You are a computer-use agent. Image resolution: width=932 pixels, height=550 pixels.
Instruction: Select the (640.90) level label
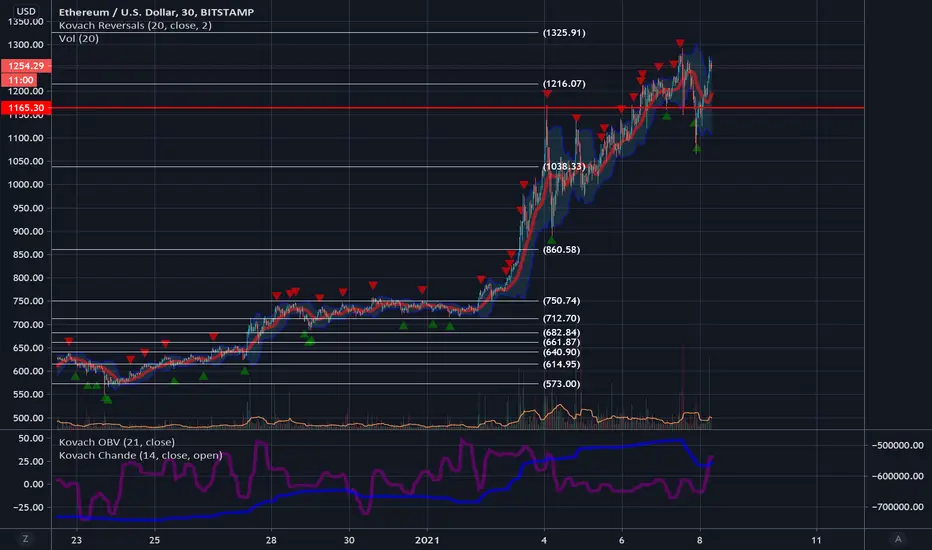[561, 352]
